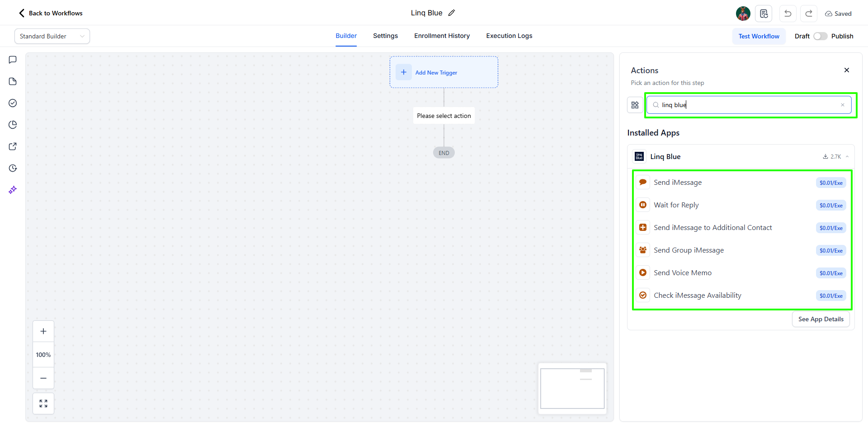
Task: Select the Send iMessage action
Action: click(741, 183)
